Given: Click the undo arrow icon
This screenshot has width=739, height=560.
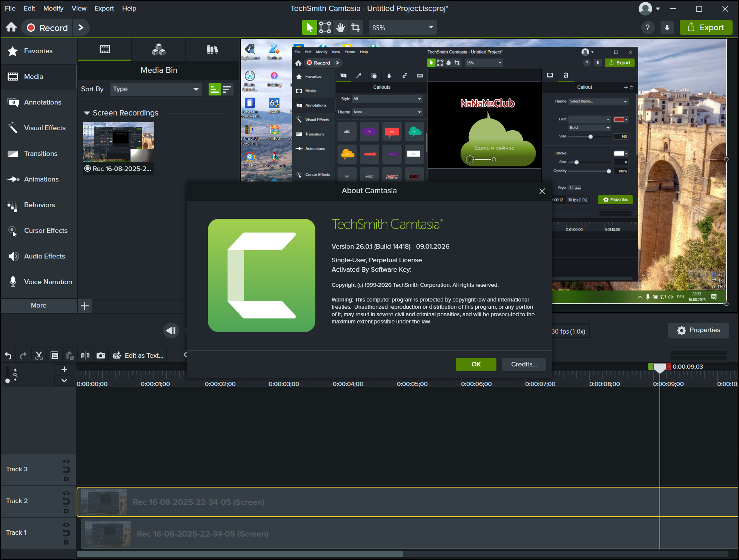Looking at the screenshot, I should (8, 355).
